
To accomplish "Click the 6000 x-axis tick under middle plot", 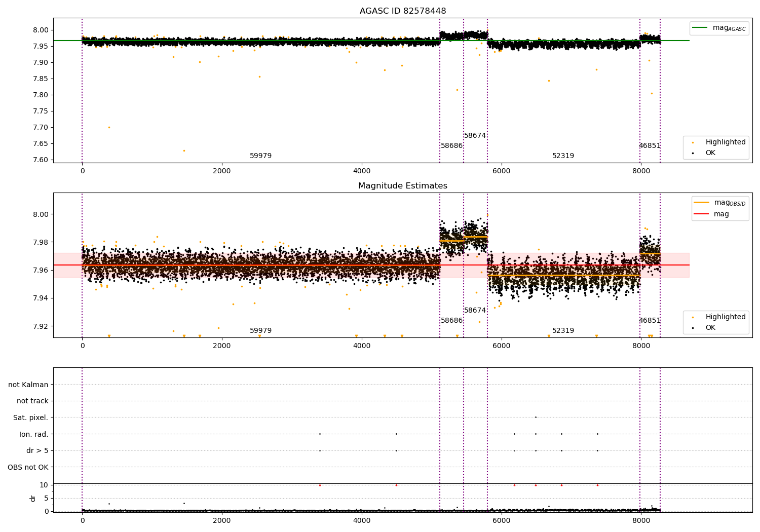I will pyautogui.click(x=502, y=346).
